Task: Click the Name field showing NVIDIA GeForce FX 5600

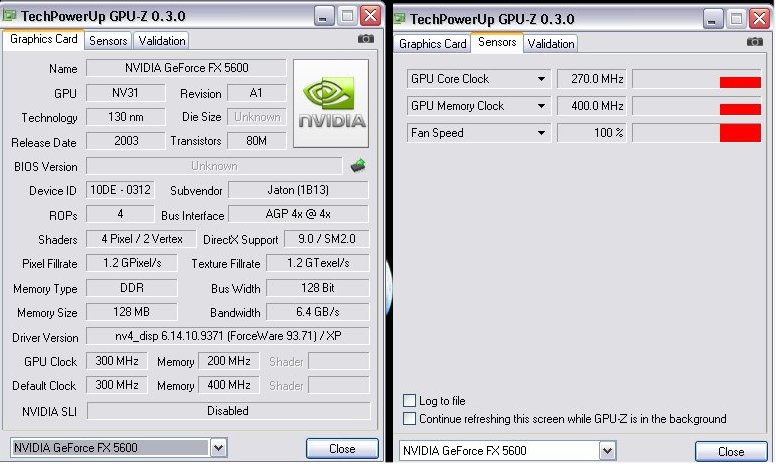Action: tap(186, 68)
